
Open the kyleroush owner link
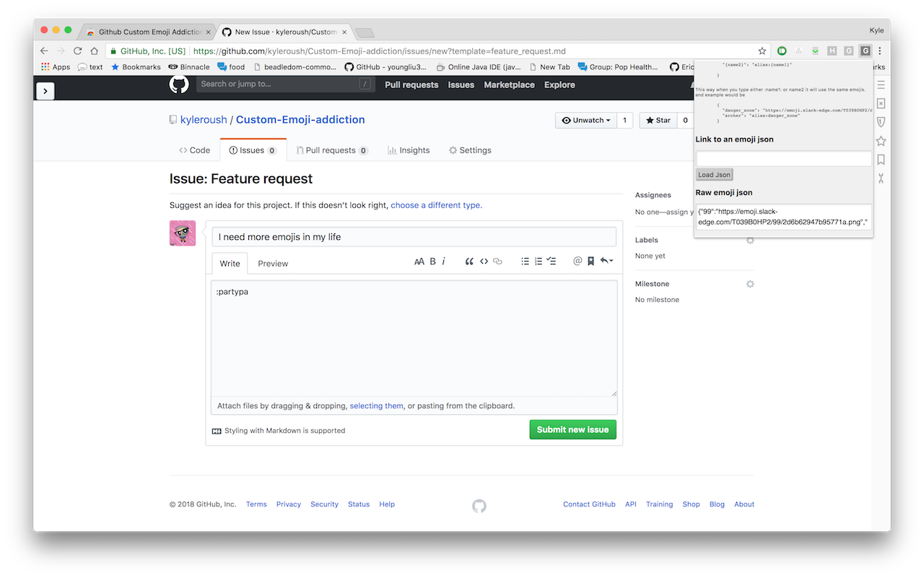tap(204, 120)
